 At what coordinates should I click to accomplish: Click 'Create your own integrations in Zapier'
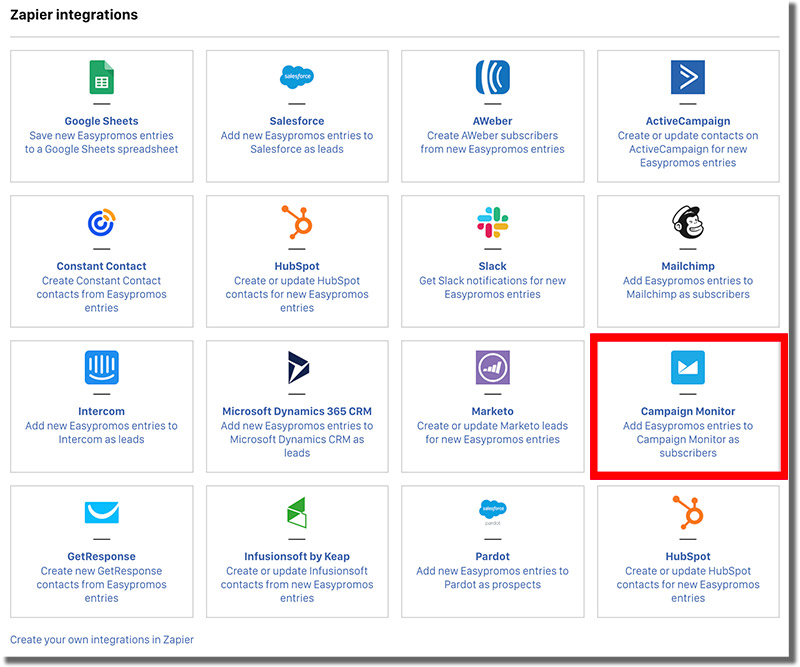pos(102,639)
